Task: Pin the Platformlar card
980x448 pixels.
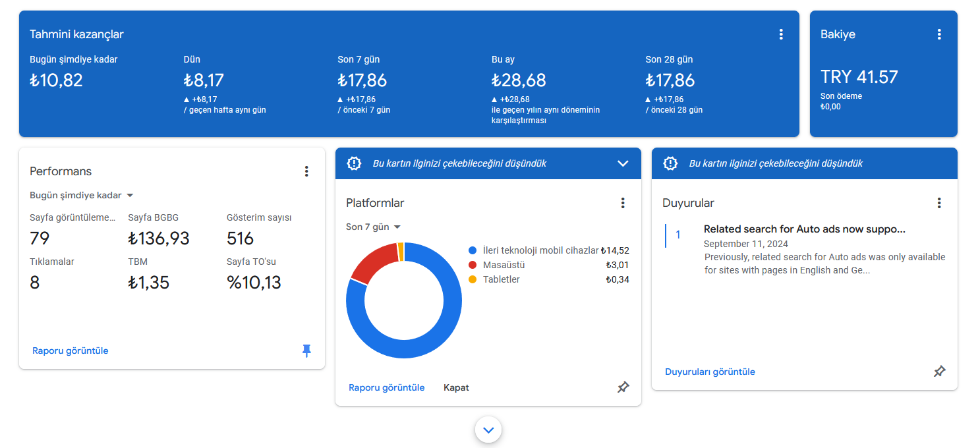Action: tap(623, 387)
